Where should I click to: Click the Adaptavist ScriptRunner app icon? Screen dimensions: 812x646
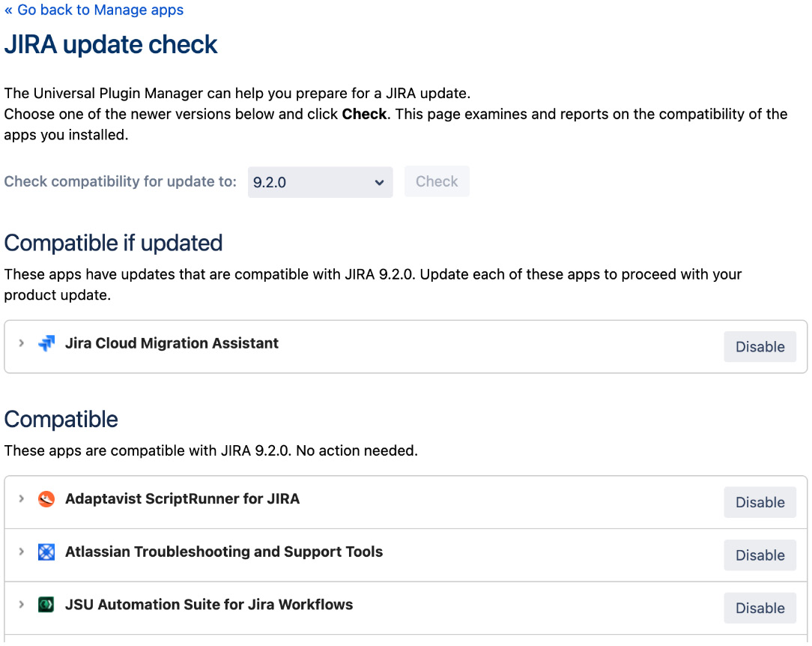coord(46,499)
